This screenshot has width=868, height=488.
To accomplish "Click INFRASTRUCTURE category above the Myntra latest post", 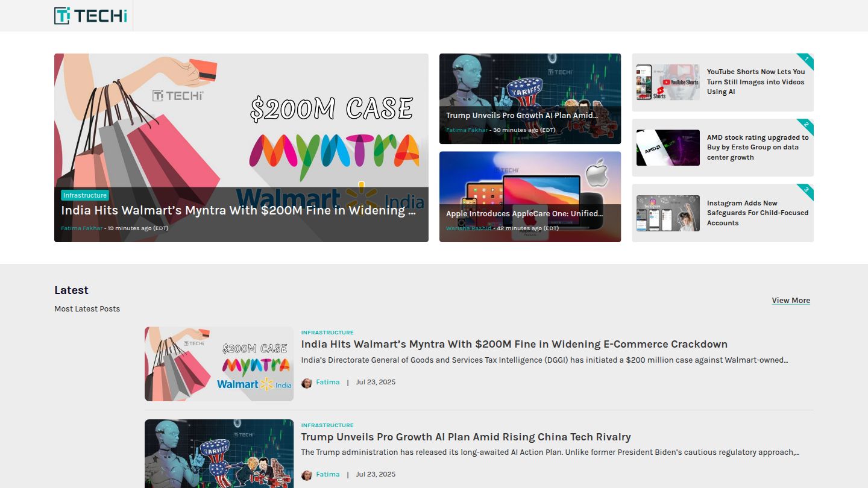I will coord(327,333).
